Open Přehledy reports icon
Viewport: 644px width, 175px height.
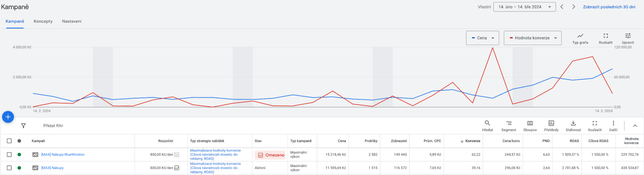551,123
